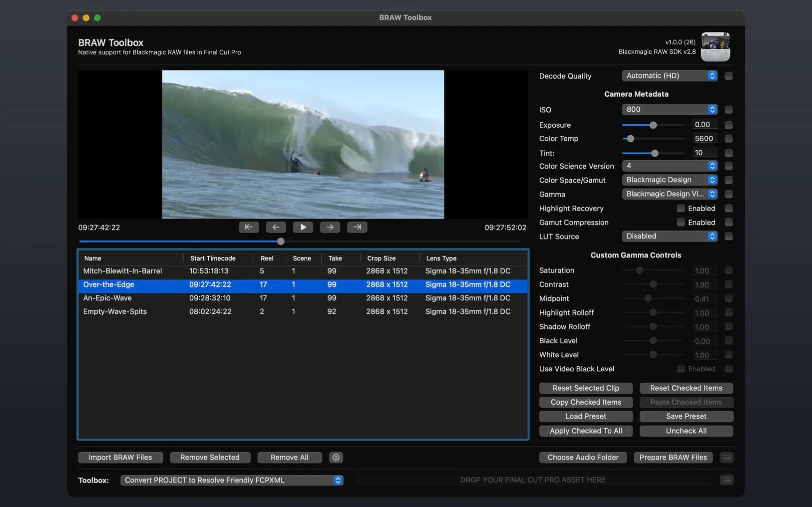Viewport: 812px width, 507px height.
Task: Open settings gear next to Remove All
Action: pyautogui.click(x=336, y=458)
